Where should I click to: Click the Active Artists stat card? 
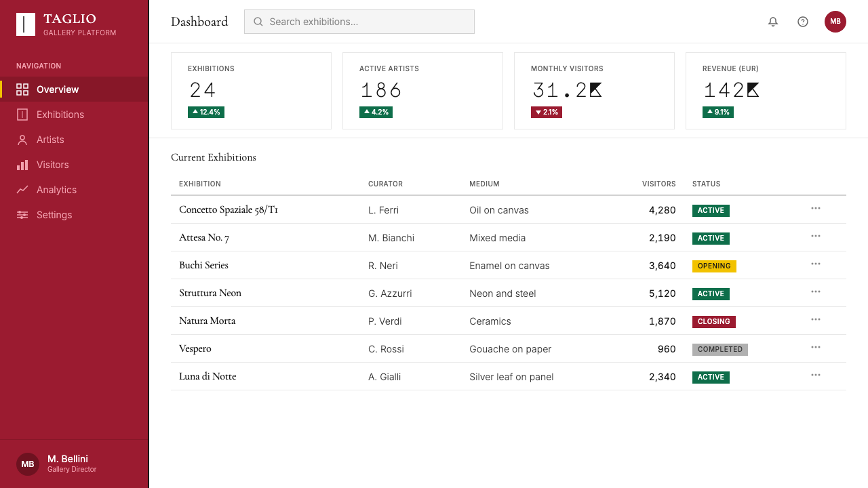(422, 91)
